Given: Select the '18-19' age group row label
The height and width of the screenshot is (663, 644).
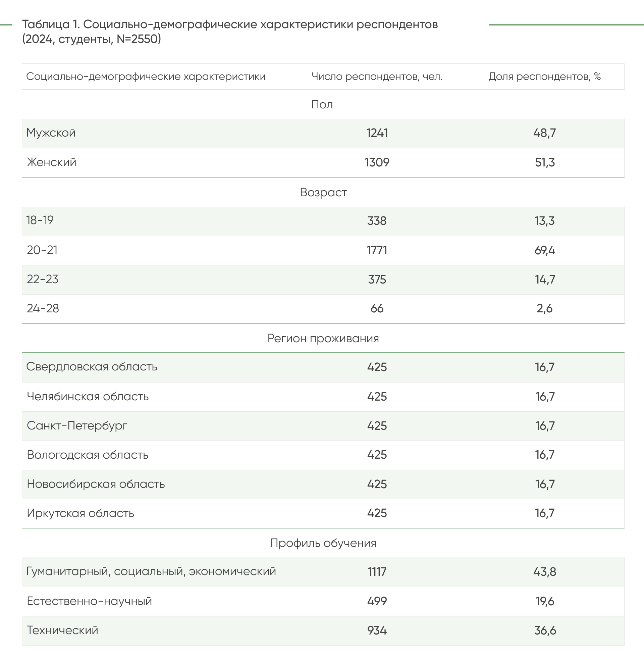Looking at the screenshot, I should pos(40,220).
